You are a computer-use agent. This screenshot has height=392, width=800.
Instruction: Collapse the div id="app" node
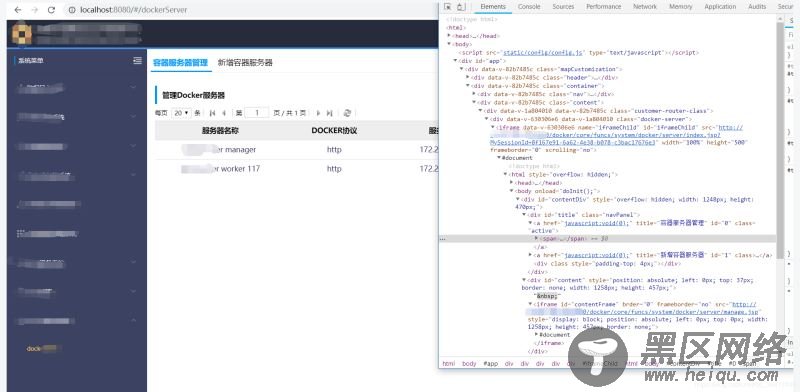tap(456, 60)
